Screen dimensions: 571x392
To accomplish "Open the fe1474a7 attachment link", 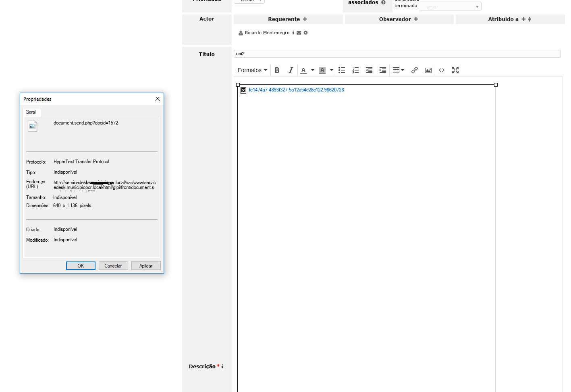I will click(x=296, y=89).
